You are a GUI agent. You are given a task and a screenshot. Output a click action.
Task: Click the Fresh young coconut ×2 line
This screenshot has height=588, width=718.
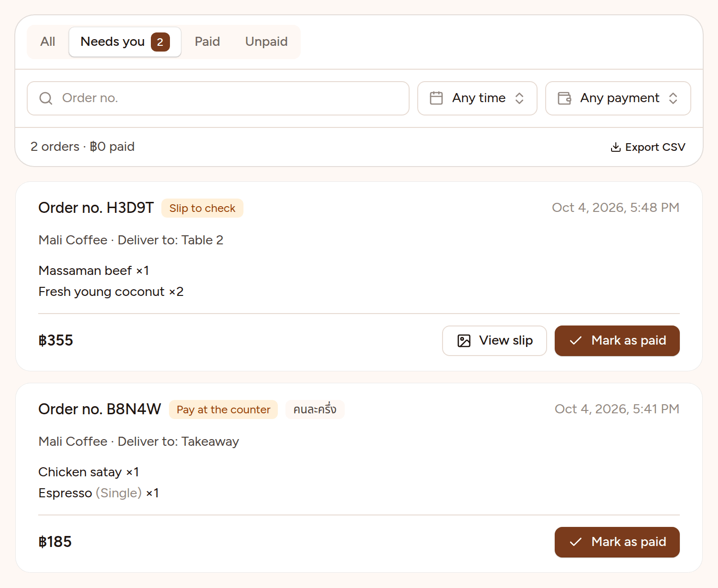pyautogui.click(x=111, y=292)
